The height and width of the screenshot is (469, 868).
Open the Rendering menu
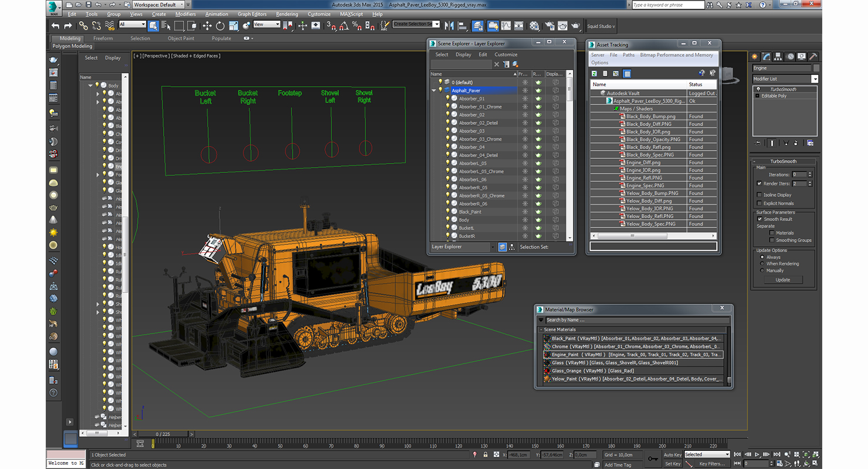tap(287, 14)
